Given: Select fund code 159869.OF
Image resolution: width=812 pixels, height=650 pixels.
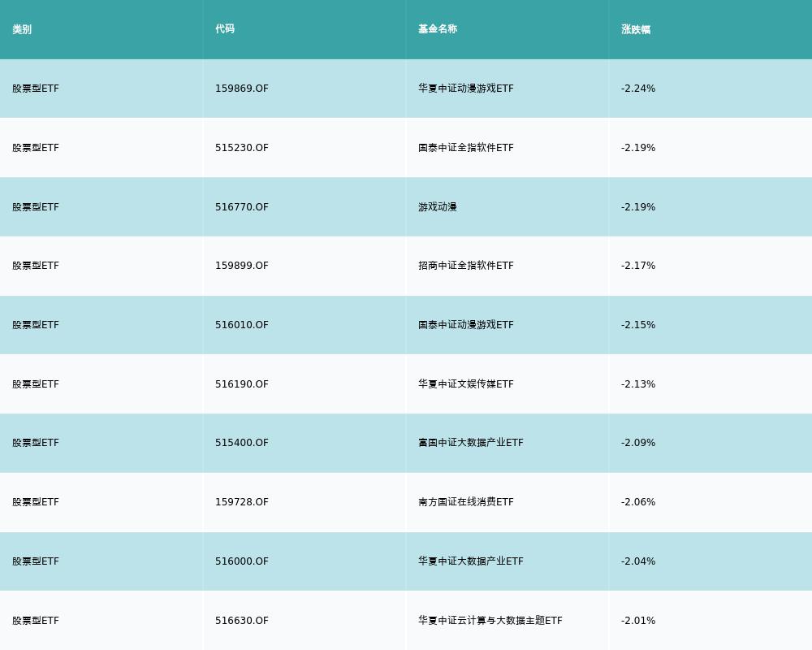Looking at the screenshot, I should [x=242, y=89].
